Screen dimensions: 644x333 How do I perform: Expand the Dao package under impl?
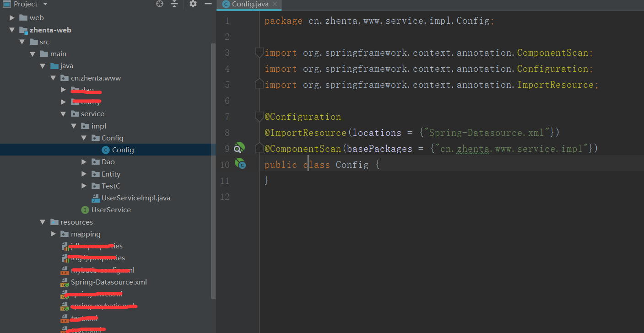(84, 162)
